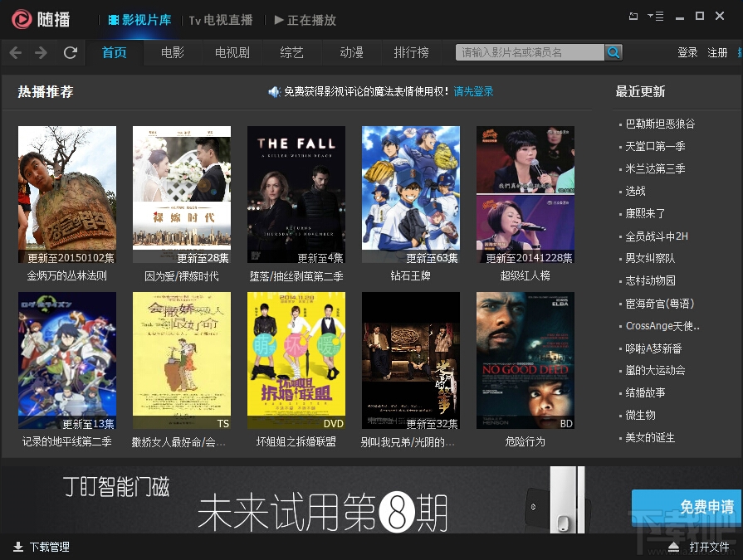743x560 pixels.
Task: Select 选战 in recent updates
Action: point(635,191)
